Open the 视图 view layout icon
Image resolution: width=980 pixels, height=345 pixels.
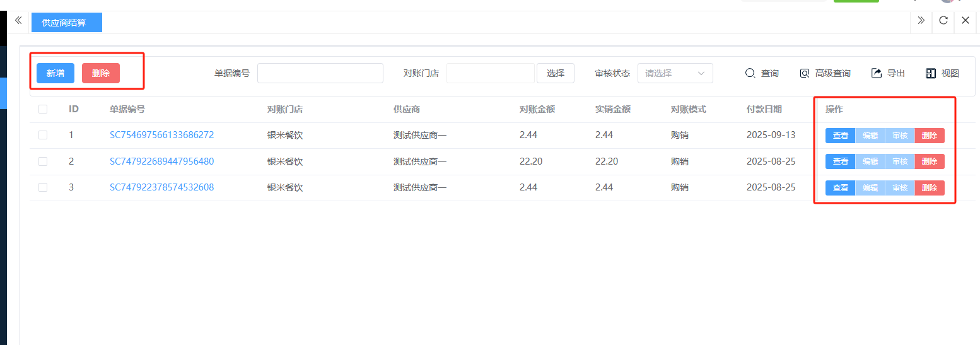(x=931, y=73)
